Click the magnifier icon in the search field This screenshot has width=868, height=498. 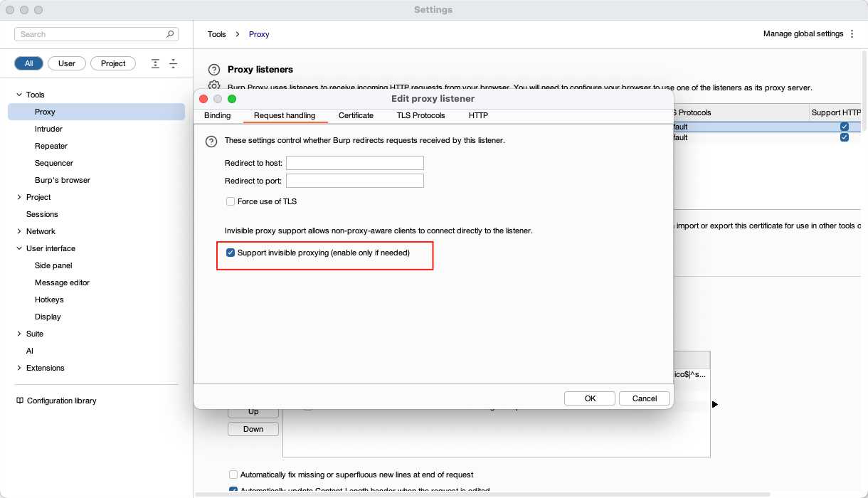(x=170, y=34)
